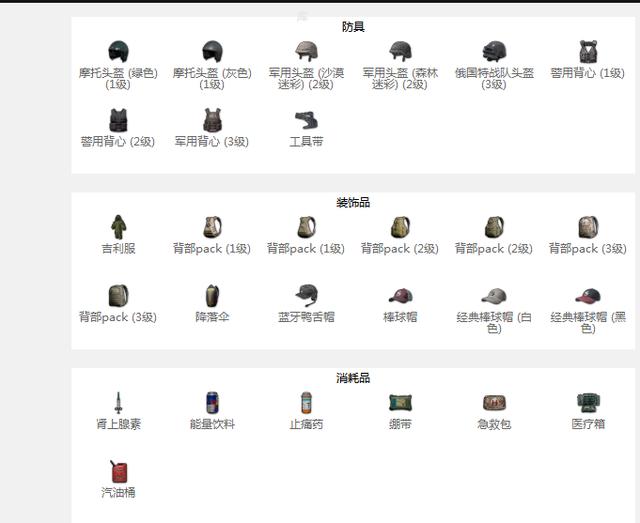The height and width of the screenshot is (523, 640).
Task: Open the 棒球帽 text link
Action: click(x=400, y=317)
